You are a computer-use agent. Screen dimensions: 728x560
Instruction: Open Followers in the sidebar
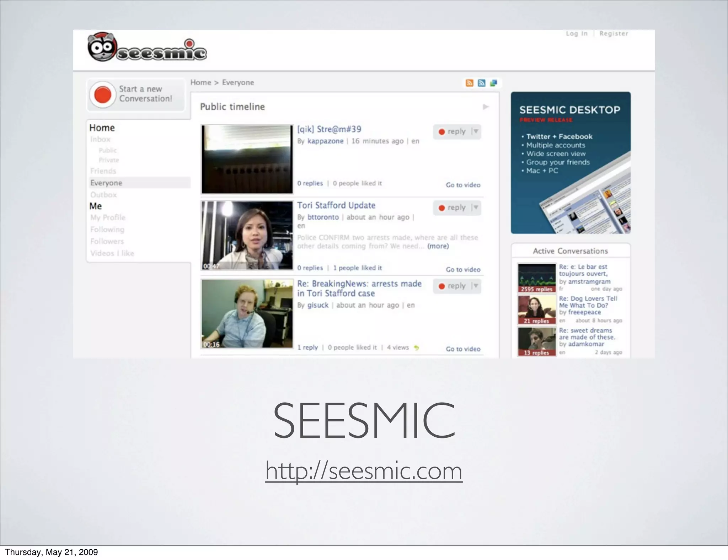click(107, 241)
